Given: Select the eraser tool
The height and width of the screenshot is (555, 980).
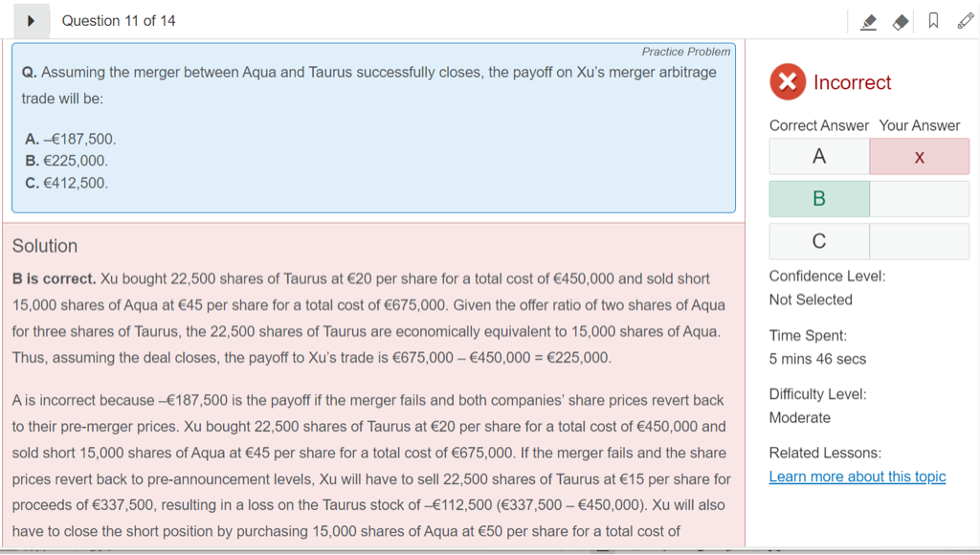Looking at the screenshot, I should pos(901,21).
